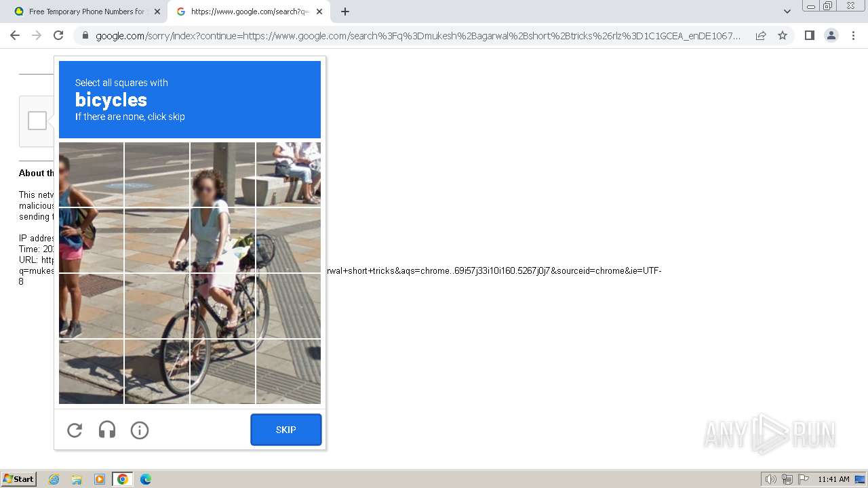Open the Windows Start menu
The height and width of the screenshot is (488, 868).
coord(19,479)
